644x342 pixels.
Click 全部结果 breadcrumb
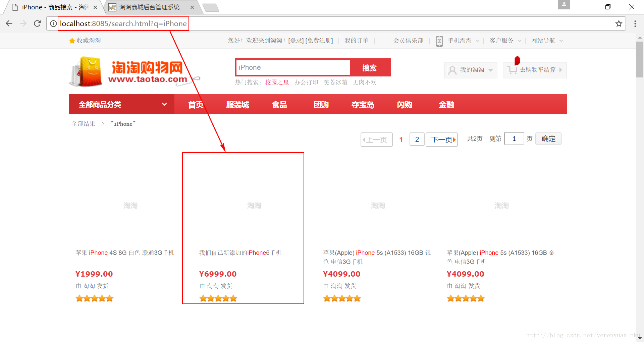point(84,124)
